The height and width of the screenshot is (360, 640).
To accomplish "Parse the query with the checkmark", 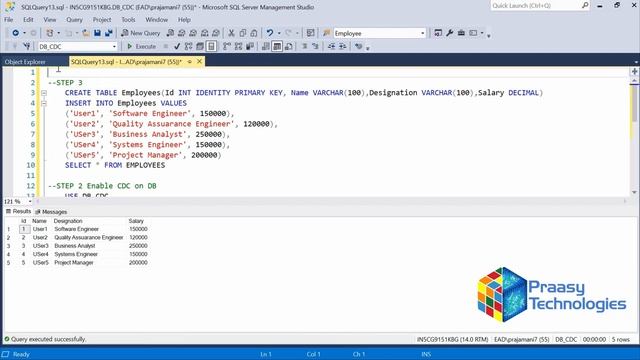I will [177, 47].
